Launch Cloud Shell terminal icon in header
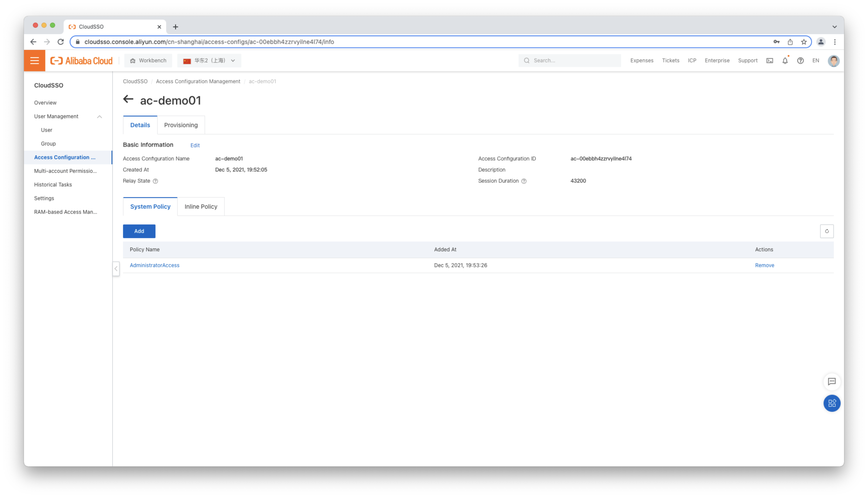 point(769,61)
